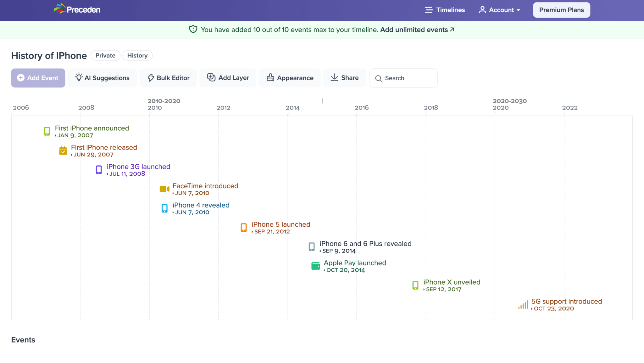Click the gray phone icon for iPhone 6 reveal

[312, 247]
